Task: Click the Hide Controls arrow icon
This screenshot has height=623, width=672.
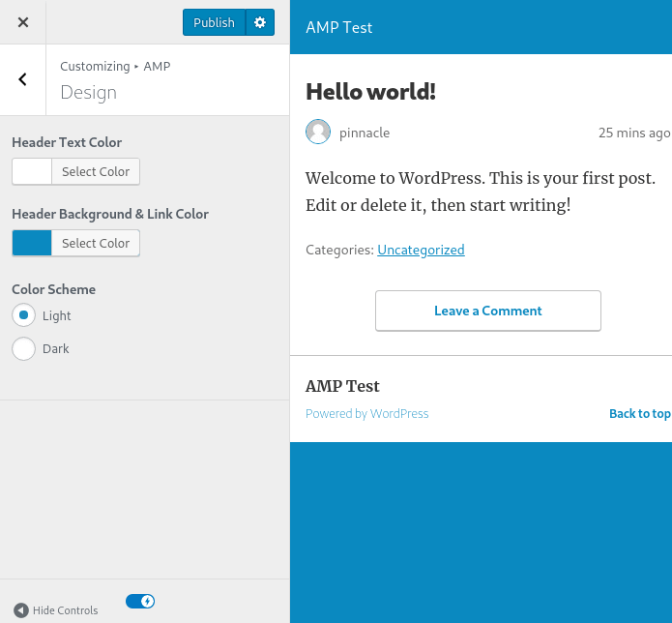Action: coord(21,610)
